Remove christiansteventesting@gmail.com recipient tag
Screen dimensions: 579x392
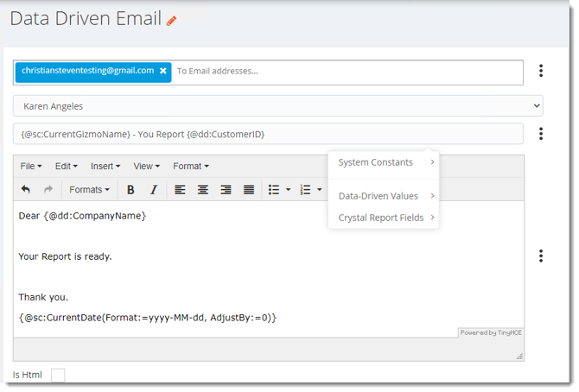[x=162, y=71]
